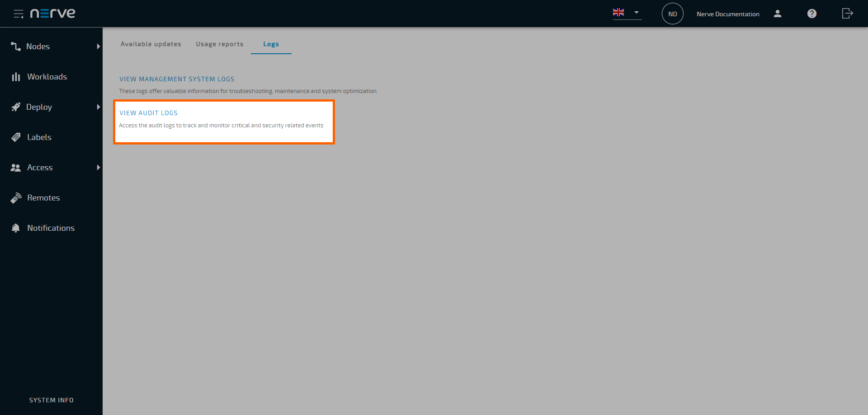Viewport: 868px width, 415px height.
Task: Switch to the Available updates tab
Action: point(151,44)
